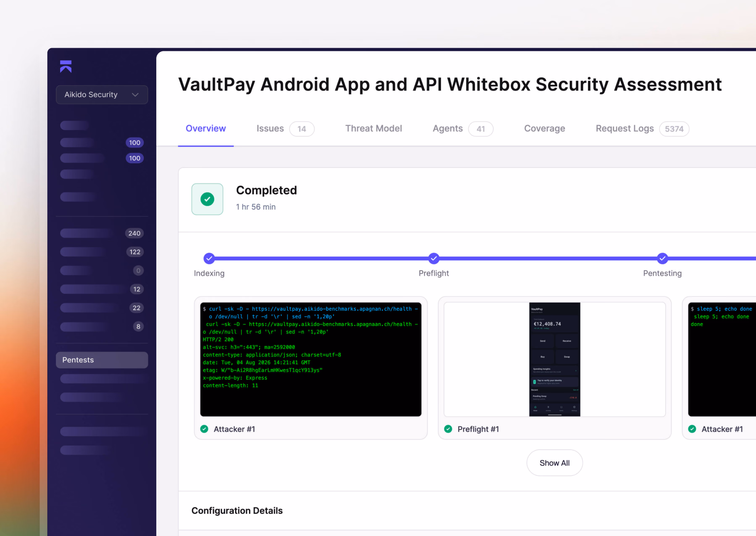Select the Indexing stage marker
Screen dimensions: 756x536
[209, 258]
